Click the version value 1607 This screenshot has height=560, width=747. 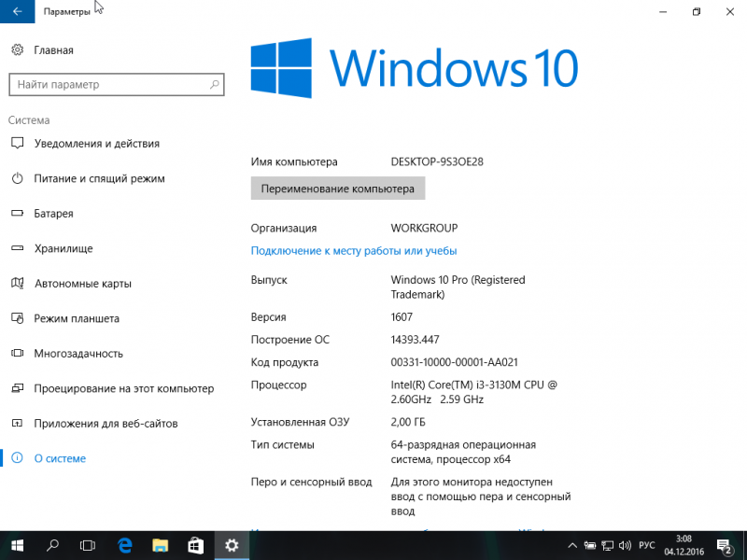click(402, 317)
